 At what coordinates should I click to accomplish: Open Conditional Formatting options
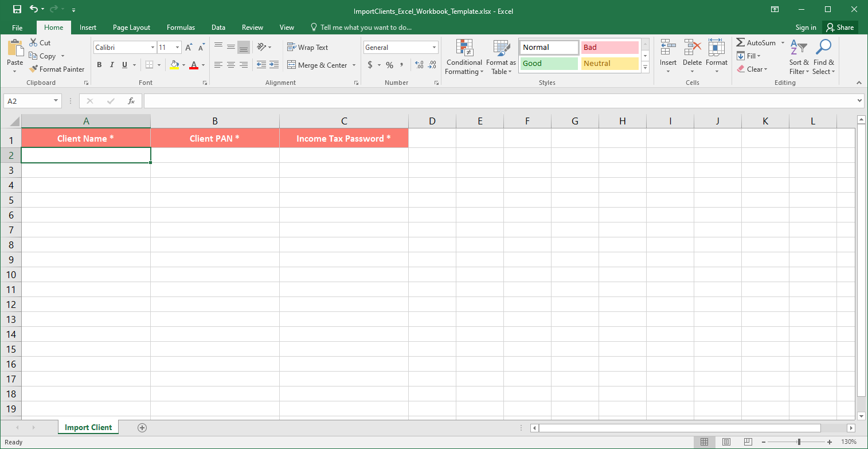(464, 57)
